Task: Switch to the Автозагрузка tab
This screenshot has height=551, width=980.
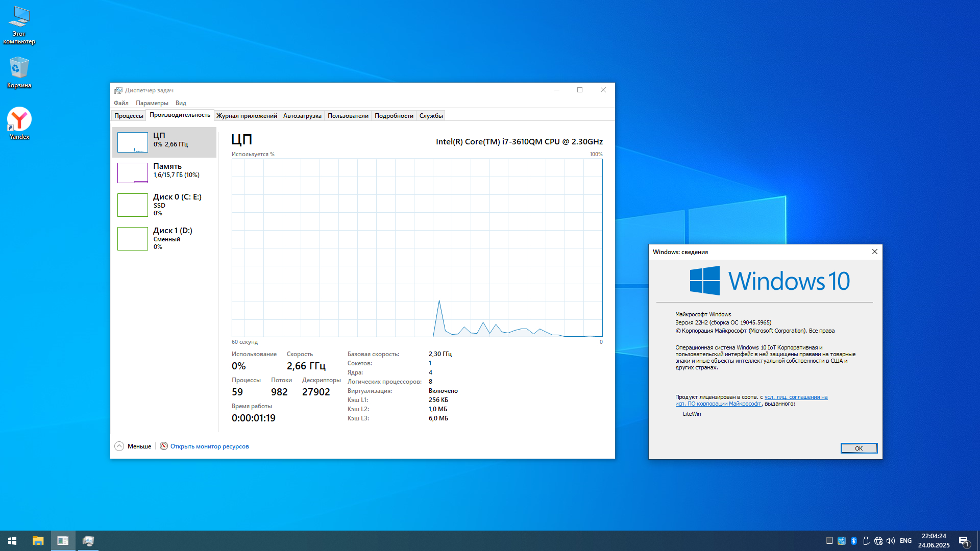Action: pyautogui.click(x=302, y=116)
